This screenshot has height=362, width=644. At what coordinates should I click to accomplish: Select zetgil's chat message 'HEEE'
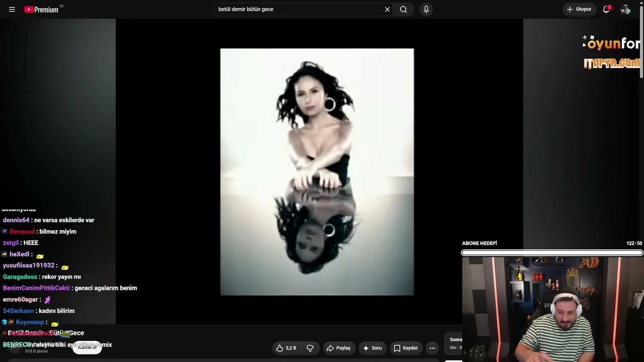(31, 243)
